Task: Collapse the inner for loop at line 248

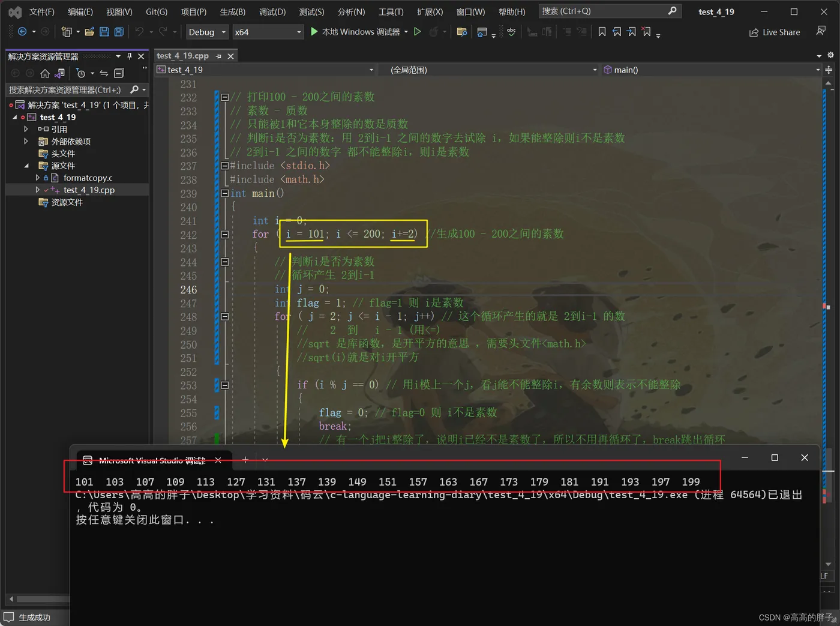Action: click(x=224, y=316)
